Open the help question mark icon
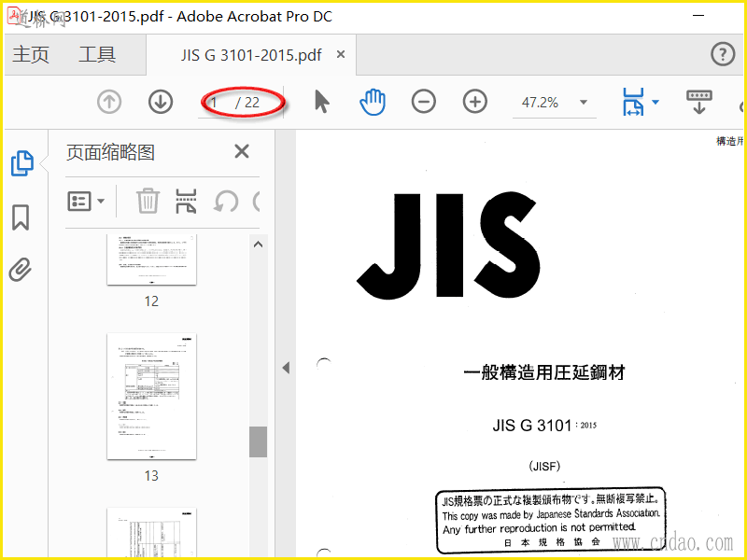The width and height of the screenshot is (747, 560). click(723, 54)
